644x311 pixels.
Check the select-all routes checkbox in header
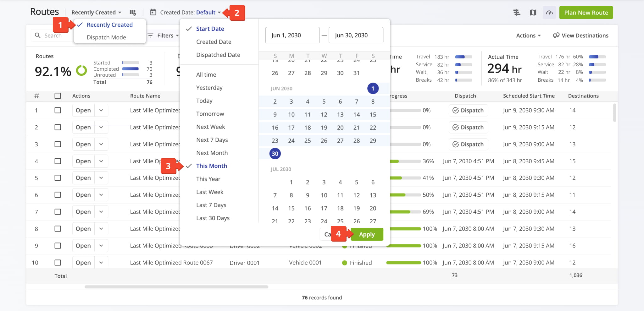[x=58, y=96]
